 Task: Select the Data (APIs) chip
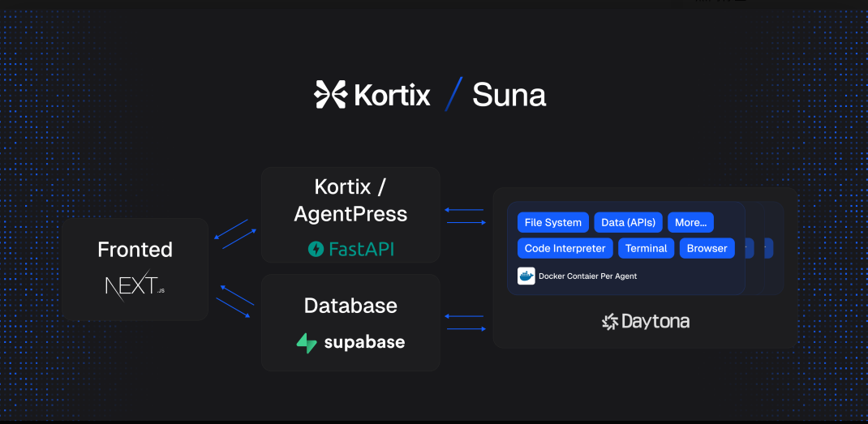click(629, 222)
